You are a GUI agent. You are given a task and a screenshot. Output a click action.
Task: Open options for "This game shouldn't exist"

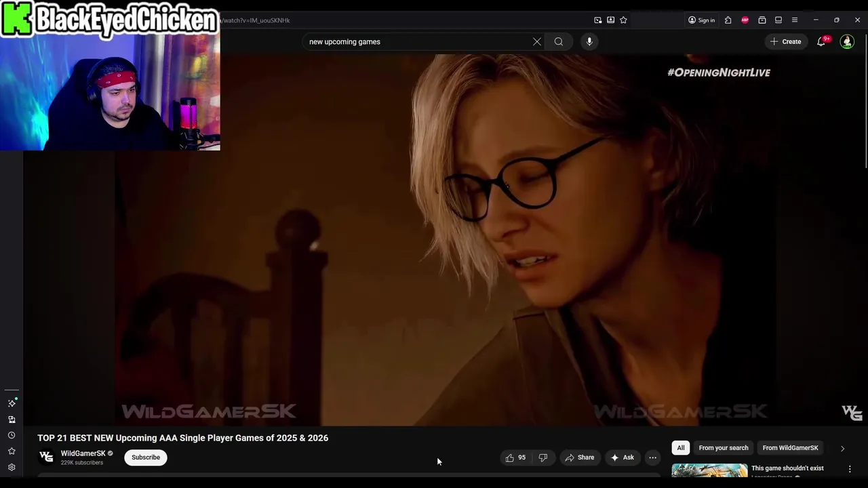(850, 469)
